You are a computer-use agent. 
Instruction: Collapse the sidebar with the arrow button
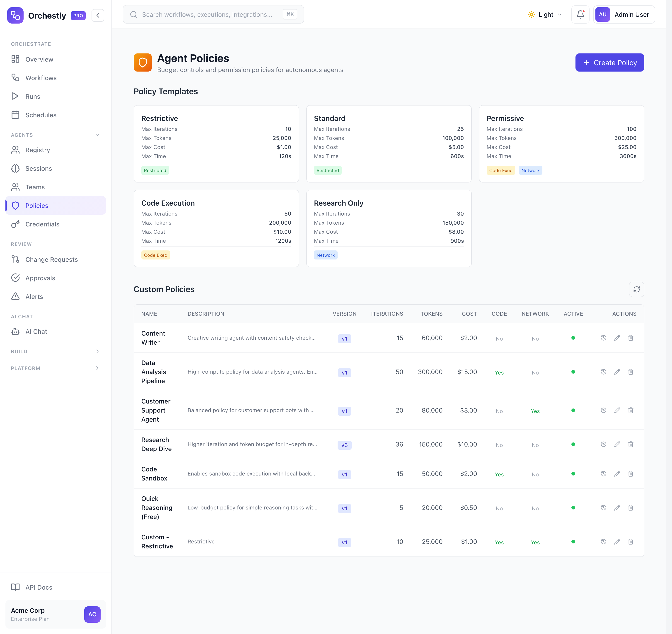pyautogui.click(x=98, y=15)
